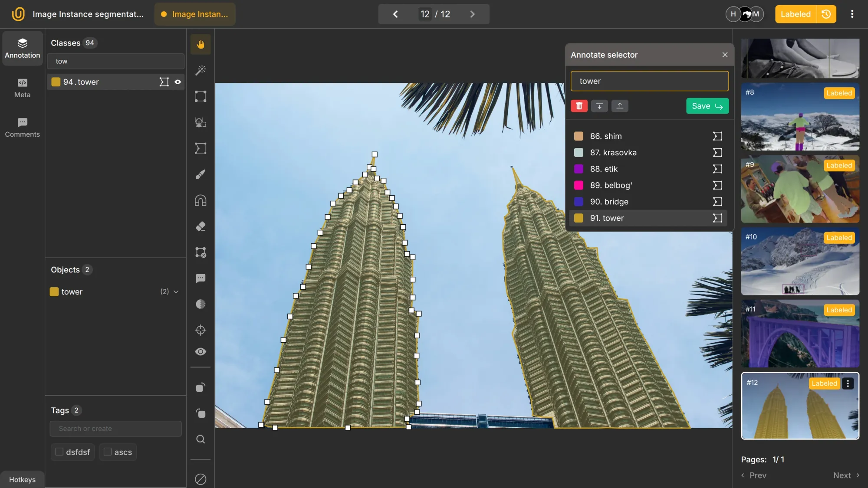
Task: Select the magnet tool
Action: click(200, 200)
